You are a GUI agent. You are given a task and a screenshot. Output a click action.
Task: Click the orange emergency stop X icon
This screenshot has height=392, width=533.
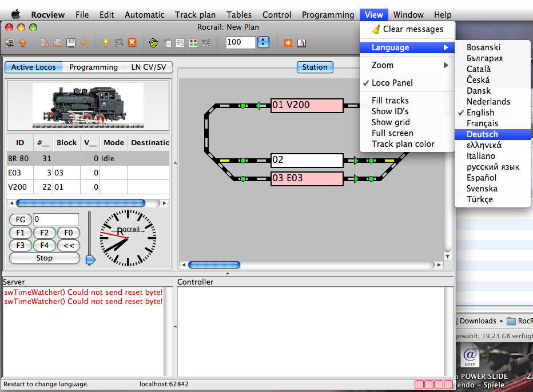pyautogui.click(x=132, y=42)
